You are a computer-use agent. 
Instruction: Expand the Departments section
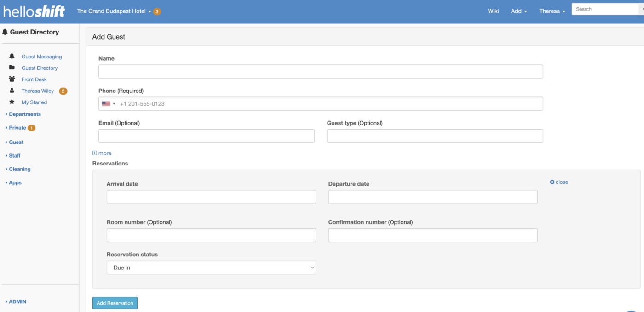click(23, 114)
